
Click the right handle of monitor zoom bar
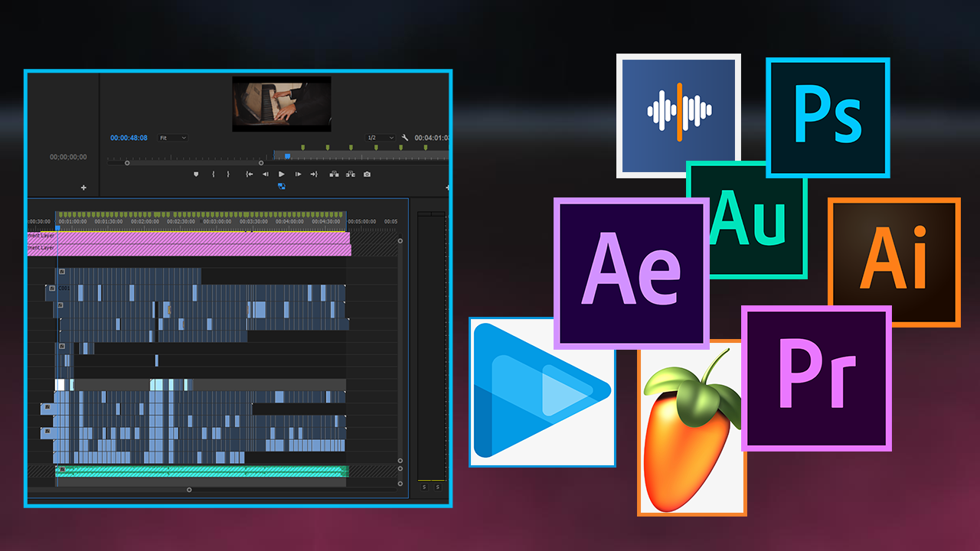[261, 162]
